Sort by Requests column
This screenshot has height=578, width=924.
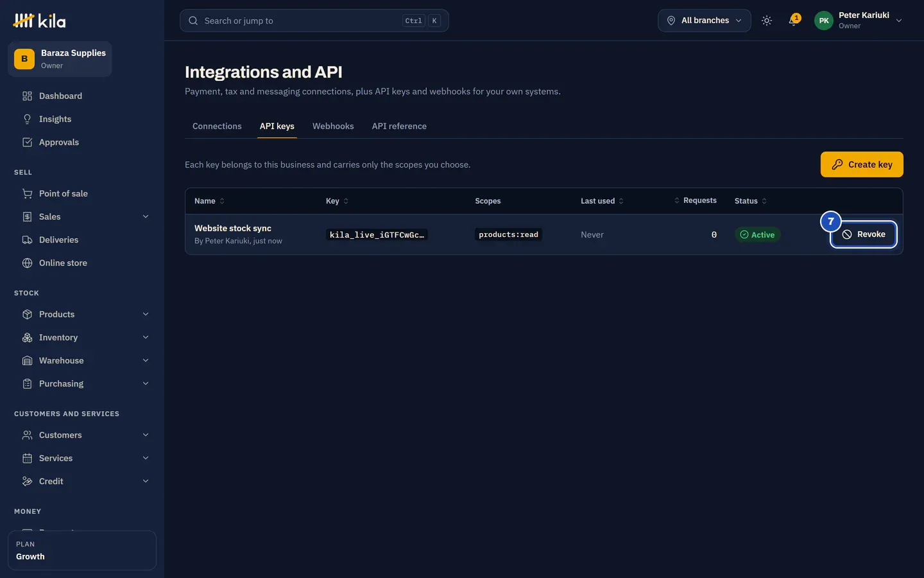[695, 200]
